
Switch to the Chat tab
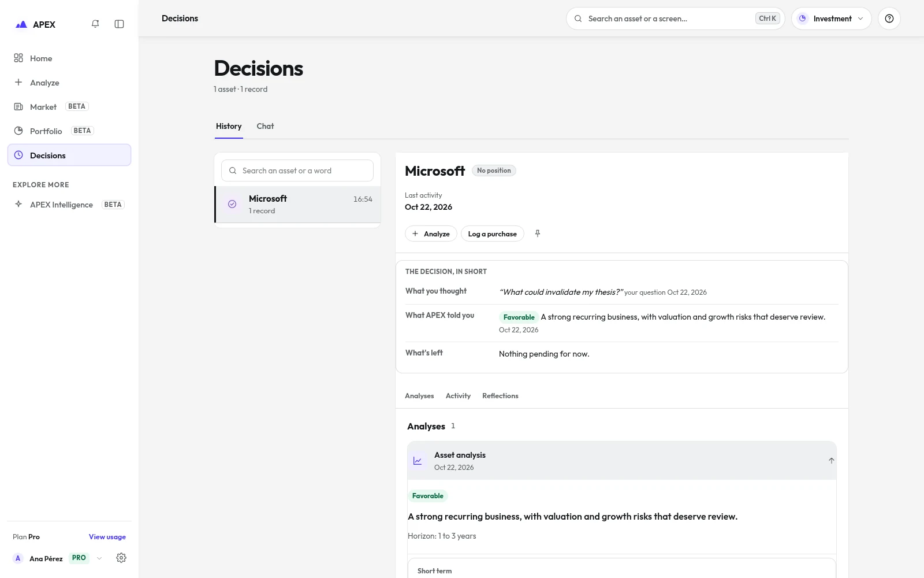point(265,127)
